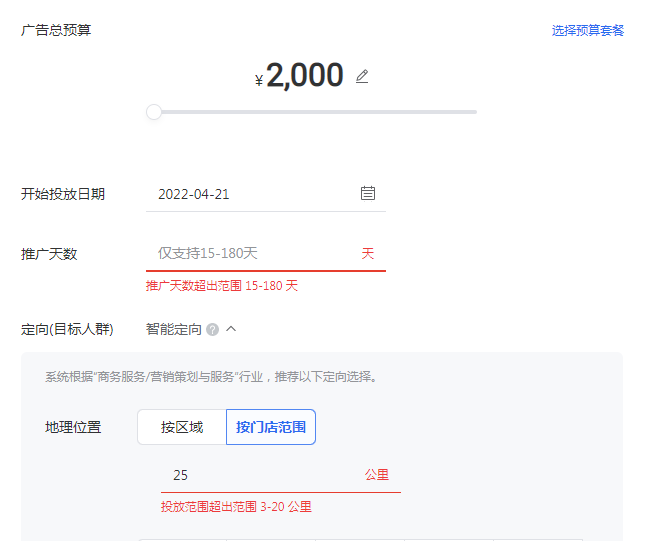Viewport: 645px width, 542px height.
Task: Click the 智能定向 targeting selector text
Action: click(174, 329)
